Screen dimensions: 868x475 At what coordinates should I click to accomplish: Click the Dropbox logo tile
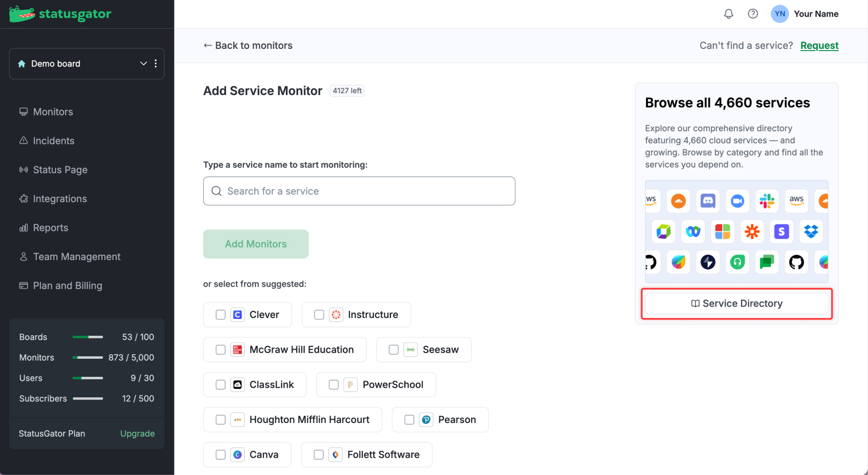click(x=811, y=232)
